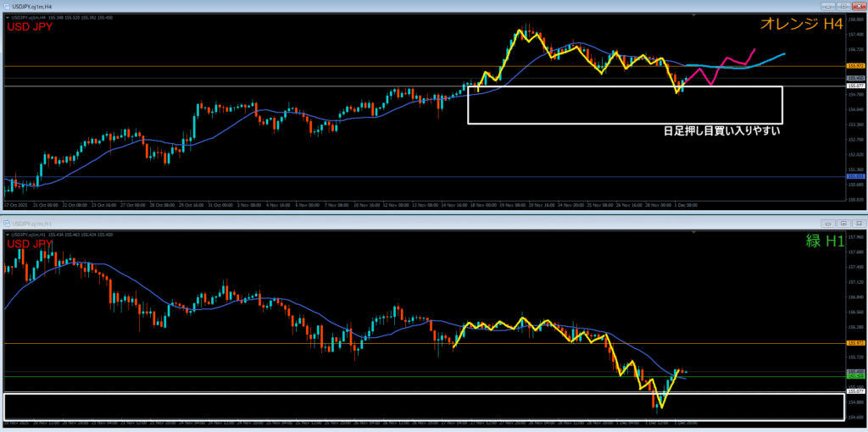This screenshot has width=868, height=432.
Task: Minimize the USDJPY H1 chart window
Action: (x=829, y=224)
